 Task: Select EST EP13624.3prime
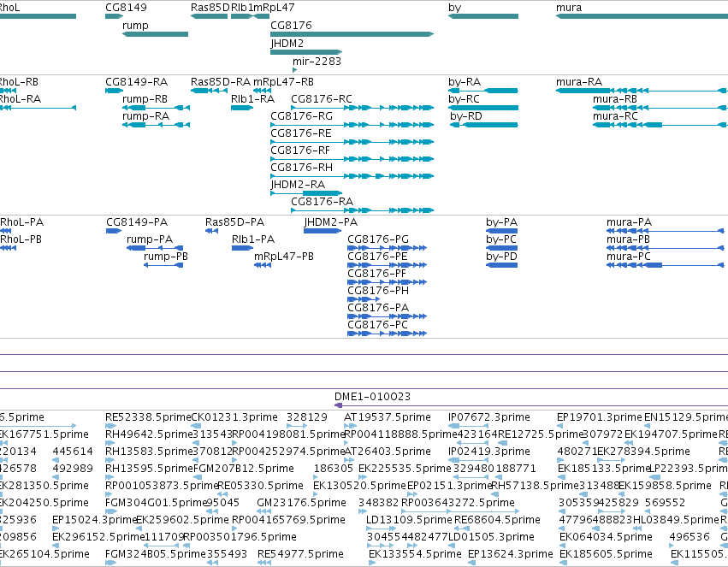(471, 563)
